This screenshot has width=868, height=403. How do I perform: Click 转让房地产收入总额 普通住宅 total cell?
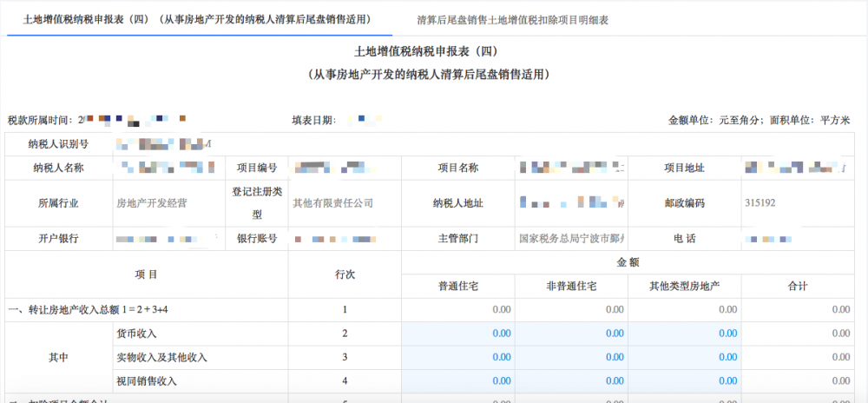point(457,309)
